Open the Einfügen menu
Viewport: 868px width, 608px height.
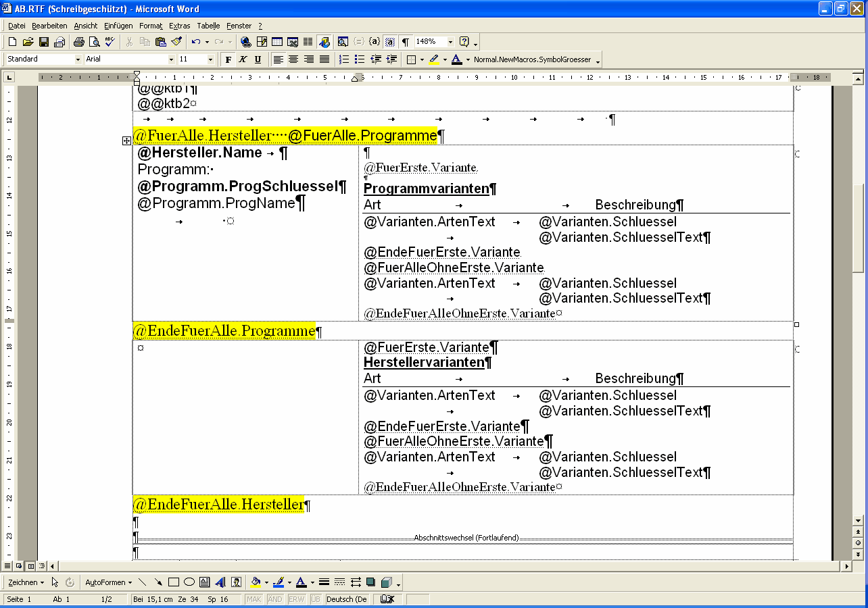coord(118,26)
